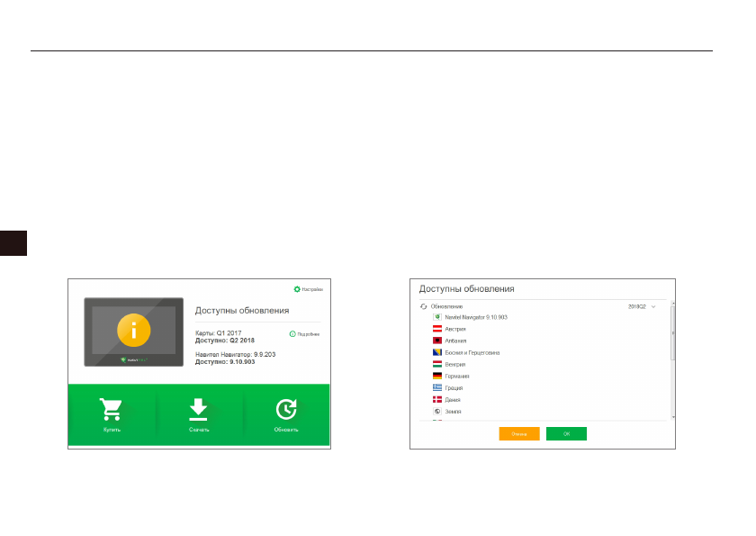The height and width of the screenshot is (536, 756).
Task: Click the 'Доступно: 9.10.903' text
Action: click(225, 361)
